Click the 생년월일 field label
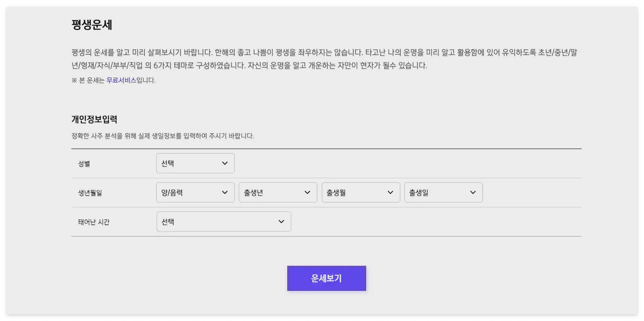 click(x=90, y=193)
